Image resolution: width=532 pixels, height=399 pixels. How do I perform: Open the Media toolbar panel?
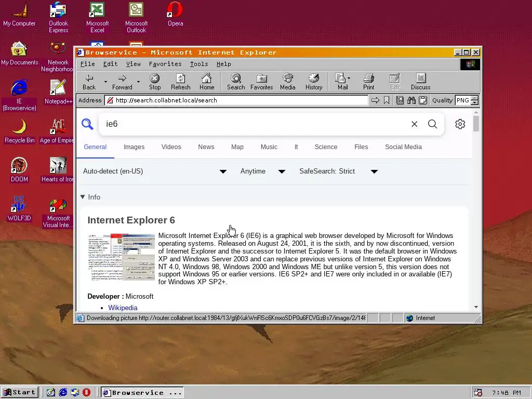(x=288, y=82)
